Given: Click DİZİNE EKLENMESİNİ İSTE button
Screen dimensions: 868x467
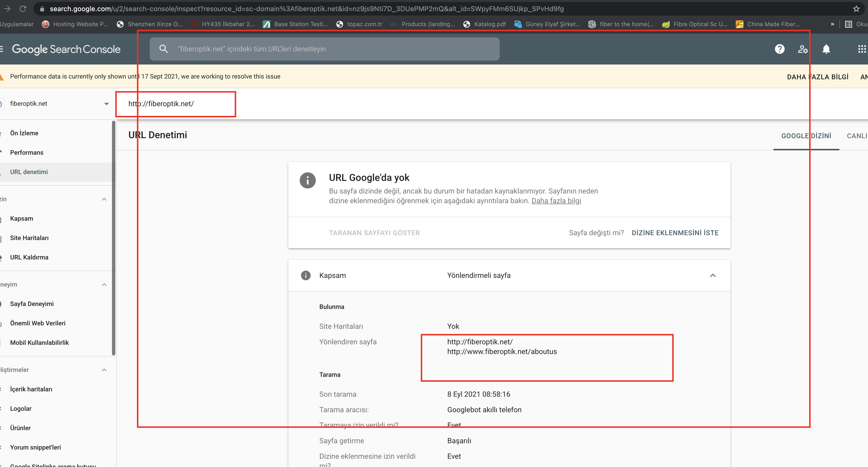Looking at the screenshot, I should pyautogui.click(x=675, y=233).
